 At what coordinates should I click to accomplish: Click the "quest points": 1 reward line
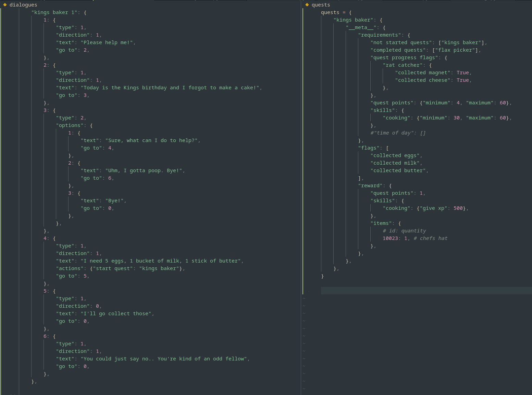click(398, 193)
